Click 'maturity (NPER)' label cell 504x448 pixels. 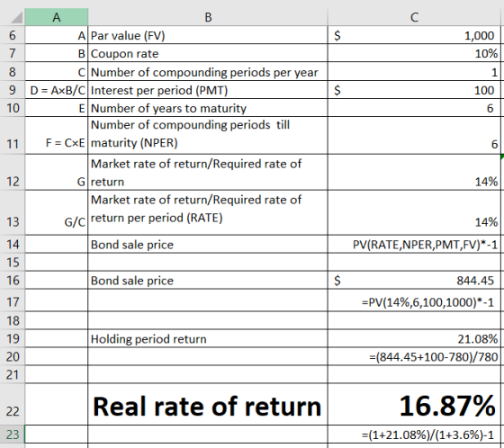click(208, 135)
